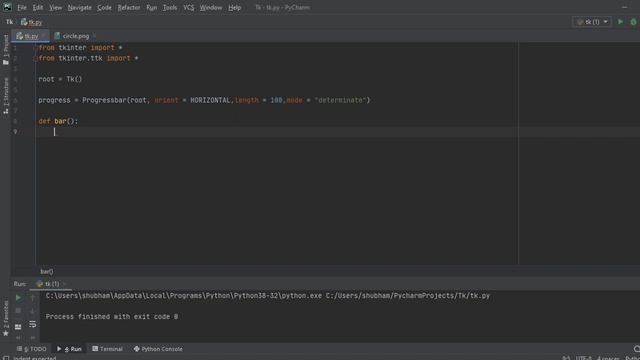Click the 'Indent expected' status message
Viewport: 640px width, 360px height.
(x=34, y=358)
